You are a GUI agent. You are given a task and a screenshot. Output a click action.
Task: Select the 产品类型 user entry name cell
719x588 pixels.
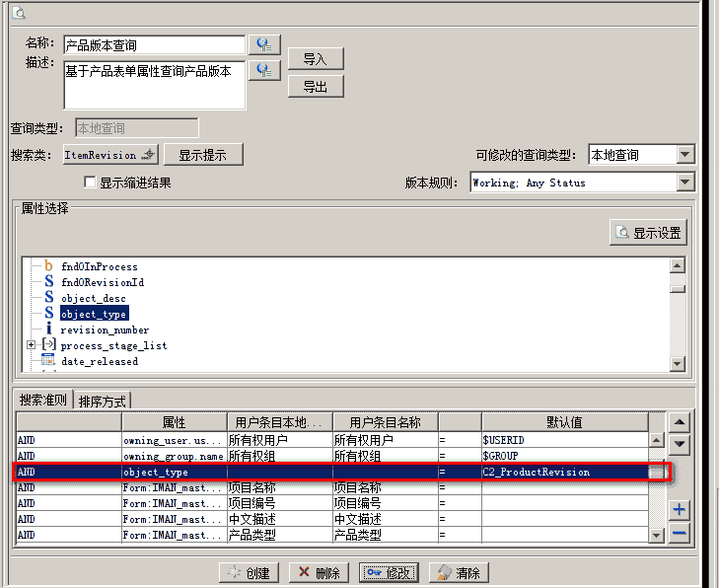coord(386,535)
